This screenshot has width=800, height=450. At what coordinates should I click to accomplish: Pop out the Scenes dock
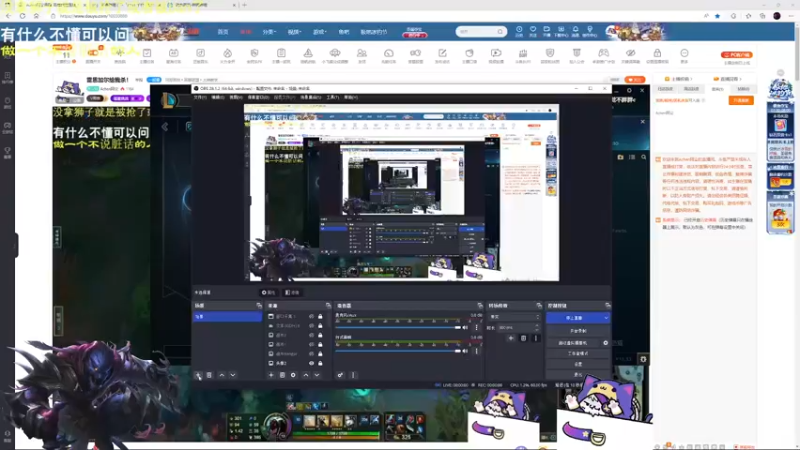point(259,306)
